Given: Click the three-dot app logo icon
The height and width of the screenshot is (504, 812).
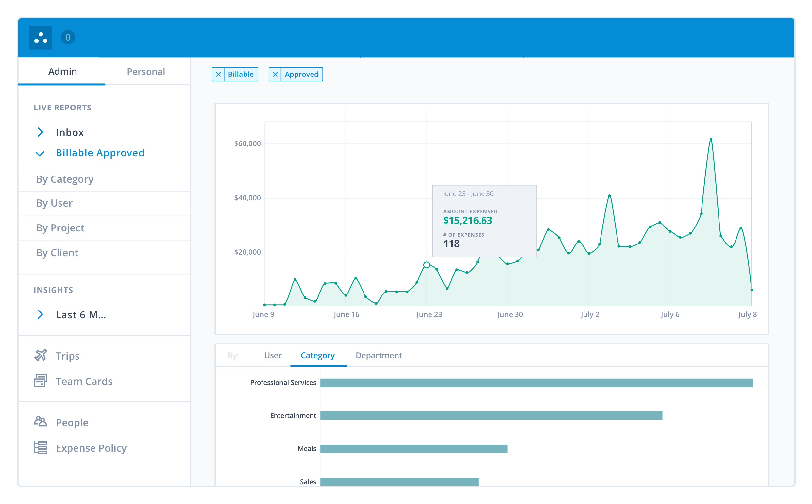Looking at the screenshot, I should tap(40, 38).
